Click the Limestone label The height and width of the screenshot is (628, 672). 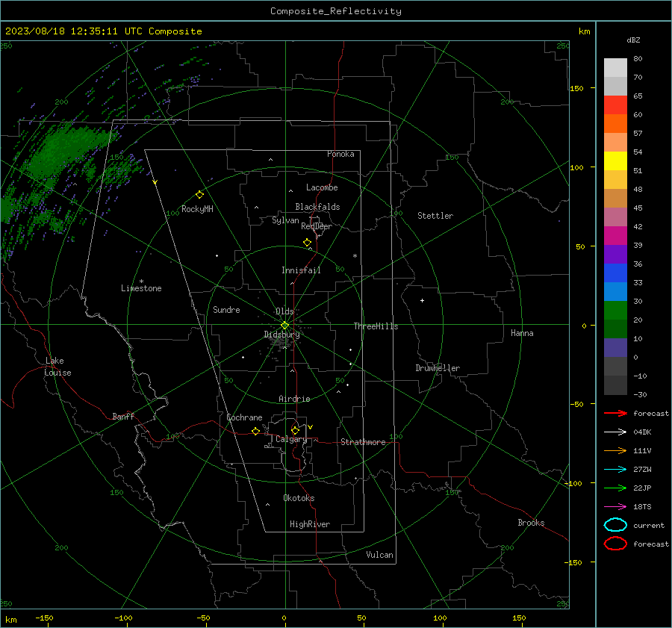point(141,288)
